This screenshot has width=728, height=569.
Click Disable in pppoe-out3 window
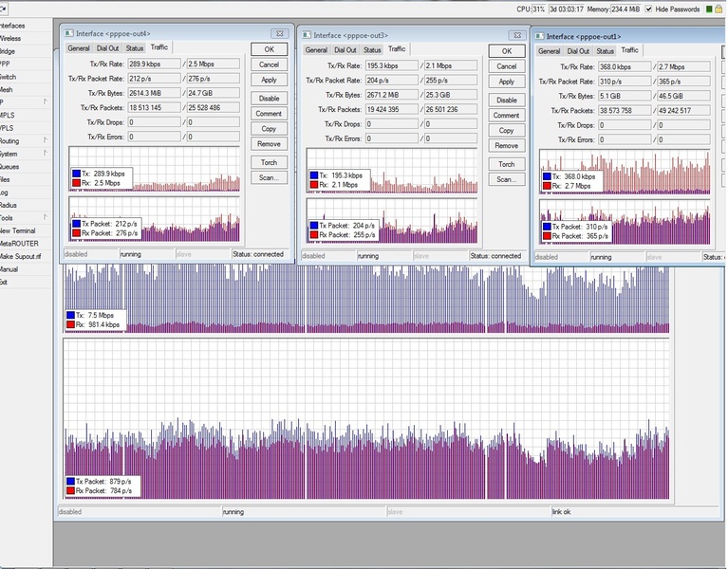click(x=507, y=101)
